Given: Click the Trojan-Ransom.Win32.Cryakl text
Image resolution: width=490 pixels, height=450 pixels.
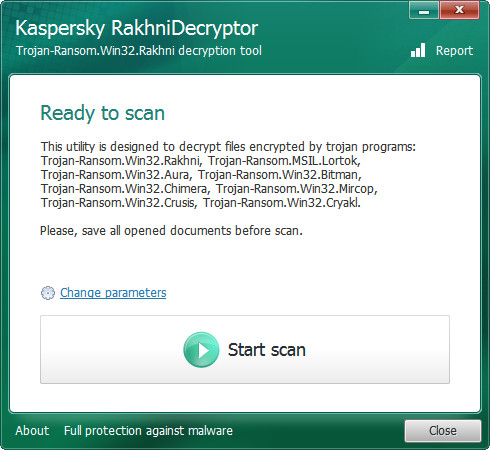Looking at the screenshot, I should coord(282,203).
